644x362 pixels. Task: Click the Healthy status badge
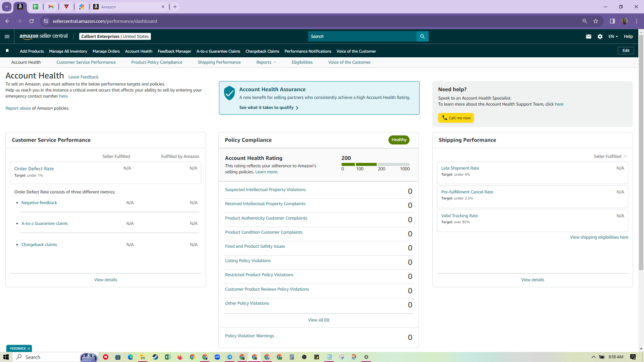[399, 140]
